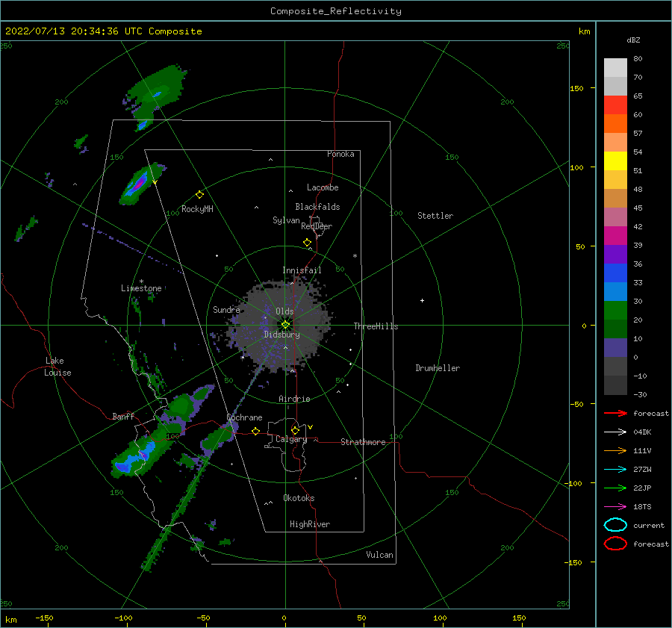
Task: Click the Cochrane label
Action: 244,417
